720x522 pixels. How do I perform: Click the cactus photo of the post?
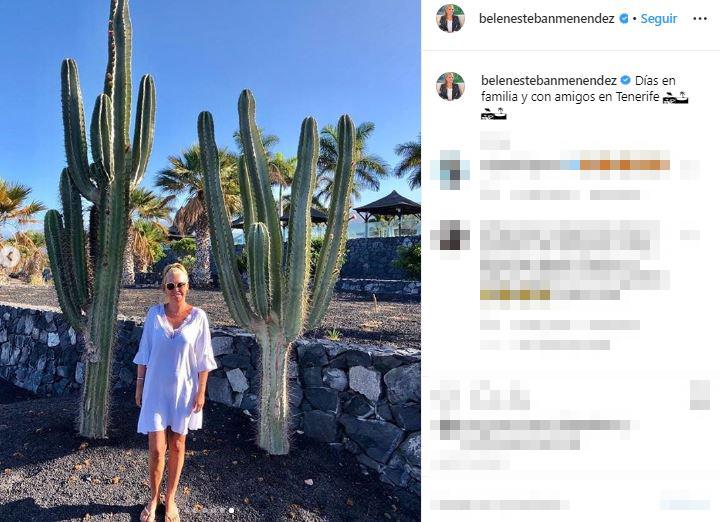click(x=210, y=261)
